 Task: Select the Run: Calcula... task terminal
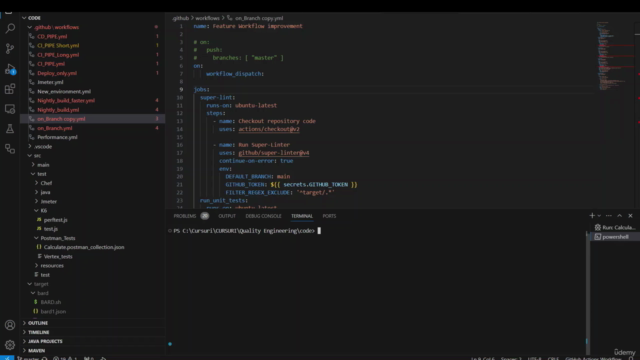pyautogui.click(x=615, y=227)
